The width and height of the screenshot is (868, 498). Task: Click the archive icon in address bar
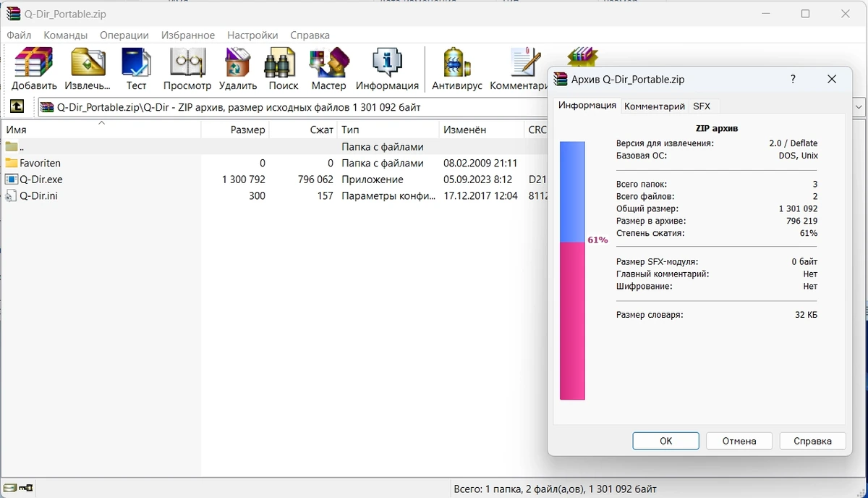[47, 107]
